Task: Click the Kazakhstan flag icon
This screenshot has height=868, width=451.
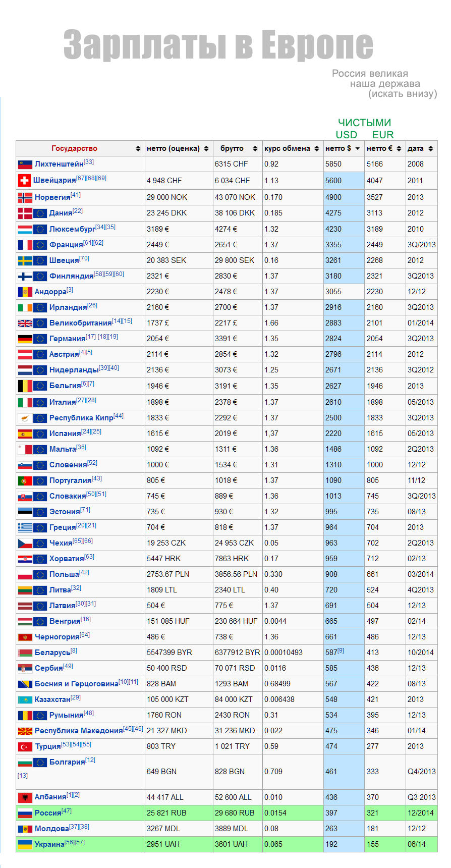Action: click(x=25, y=699)
